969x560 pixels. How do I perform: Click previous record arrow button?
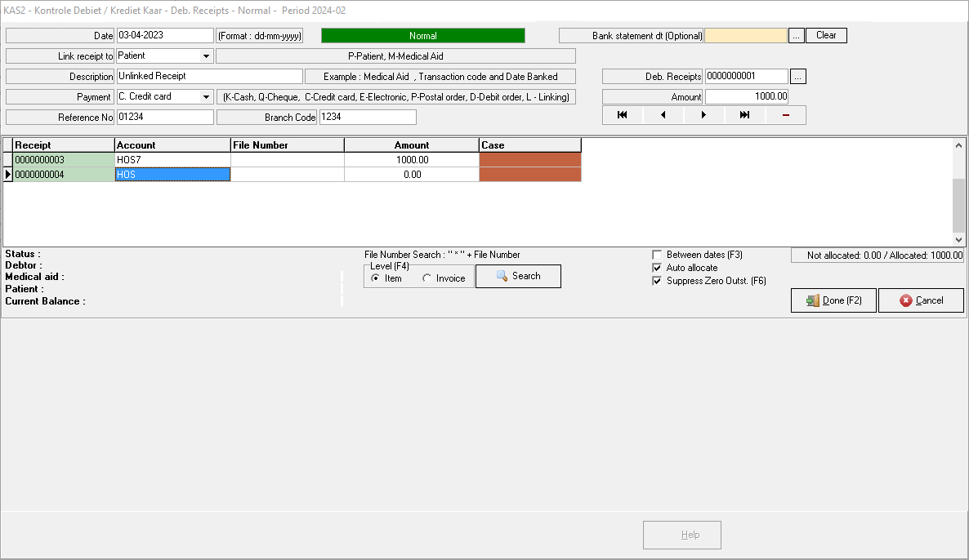click(x=663, y=115)
